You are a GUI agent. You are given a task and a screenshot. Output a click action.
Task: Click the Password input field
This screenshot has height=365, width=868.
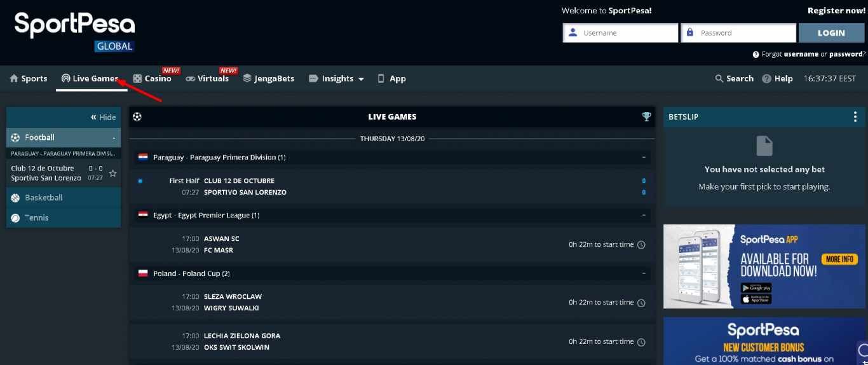click(738, 33)
